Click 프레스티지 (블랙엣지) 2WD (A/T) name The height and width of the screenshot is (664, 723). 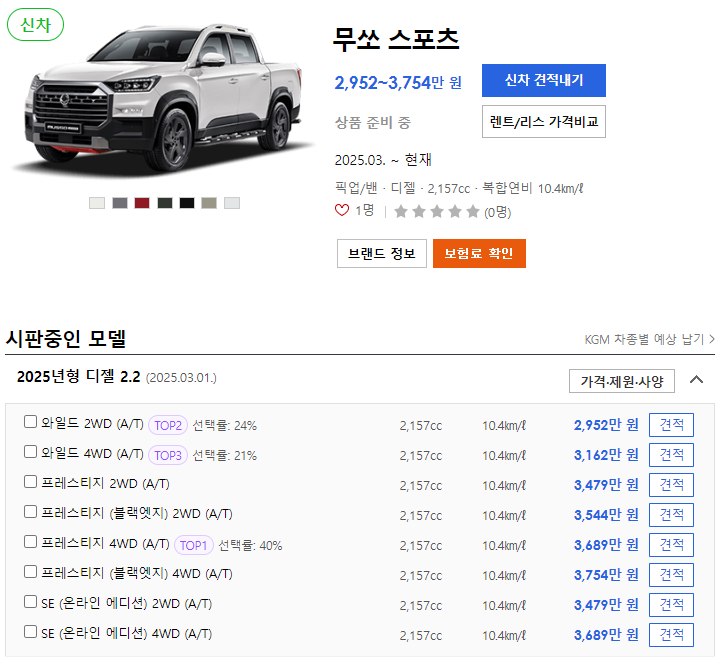click(136, 514)
